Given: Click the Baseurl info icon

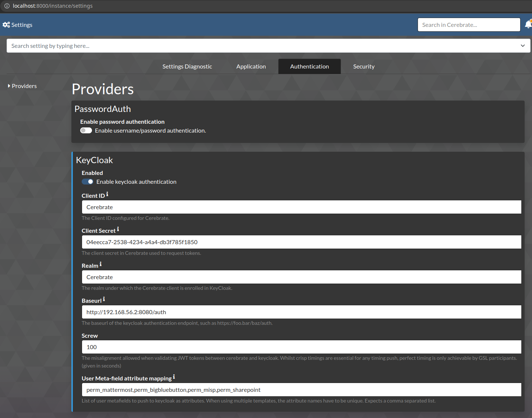Looking at the screenshot, I should (104, 299).
